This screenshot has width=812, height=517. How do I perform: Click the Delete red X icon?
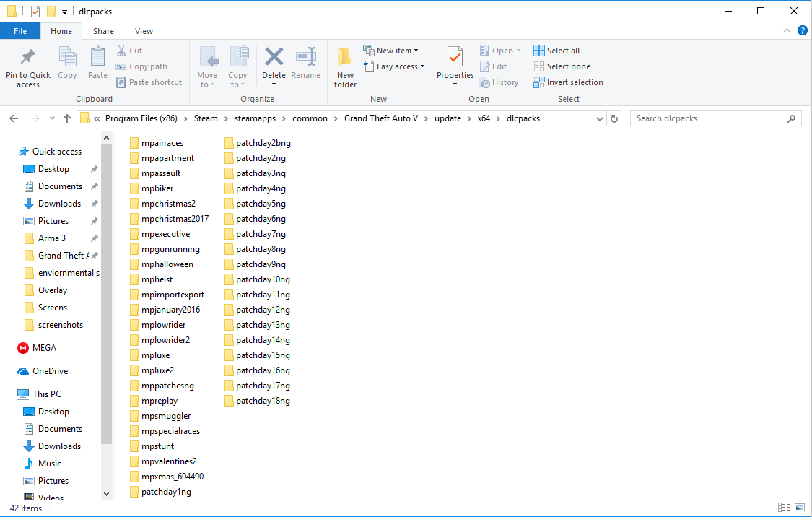(274, 56)
